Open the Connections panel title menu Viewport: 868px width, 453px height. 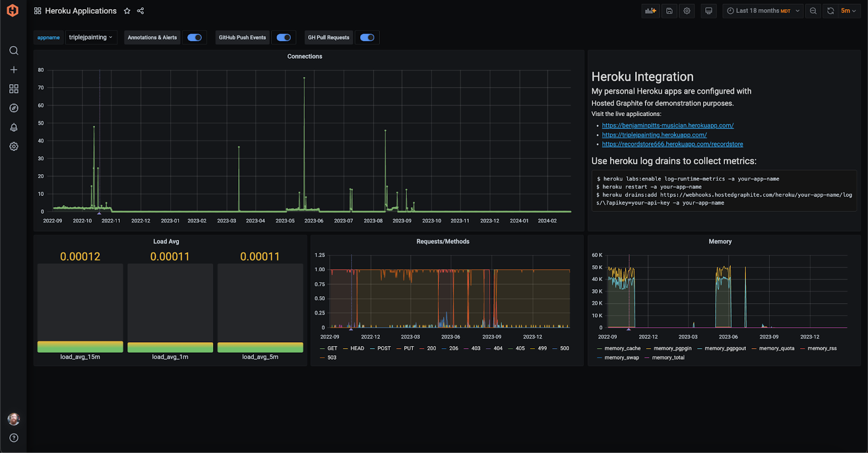305,56
